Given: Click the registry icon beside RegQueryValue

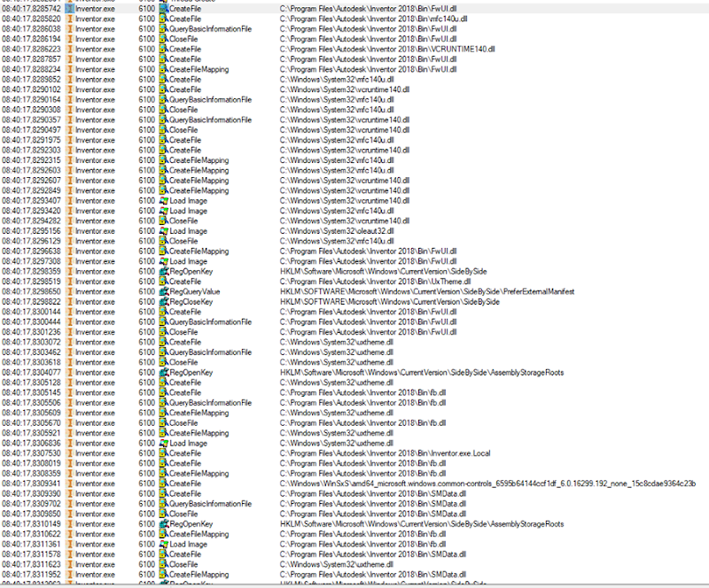Looking at the screenshot, I should pyautogui.click(x=164, y=291).
